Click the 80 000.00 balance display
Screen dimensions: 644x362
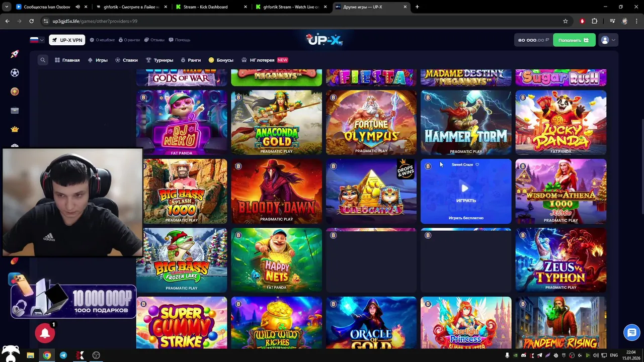(533, 40)
